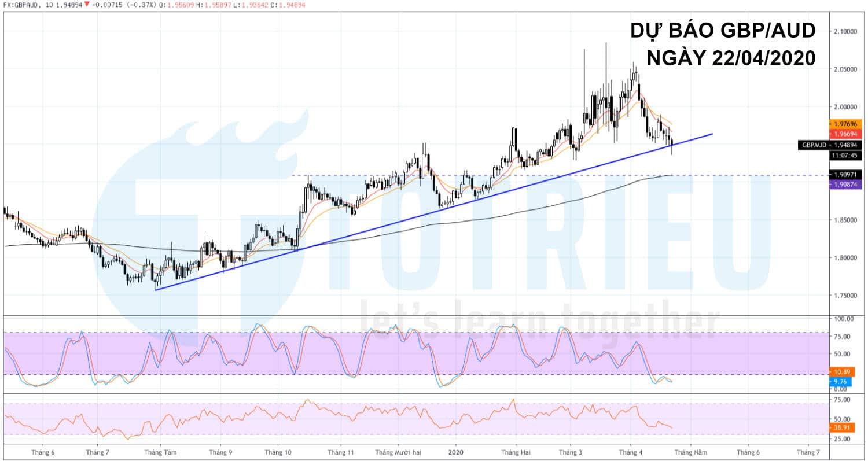Image resolution: width=868 pixels, height=461 pixels.
Task: Select the 2020 marker on the time axis
Action: (x=455, y=452)
